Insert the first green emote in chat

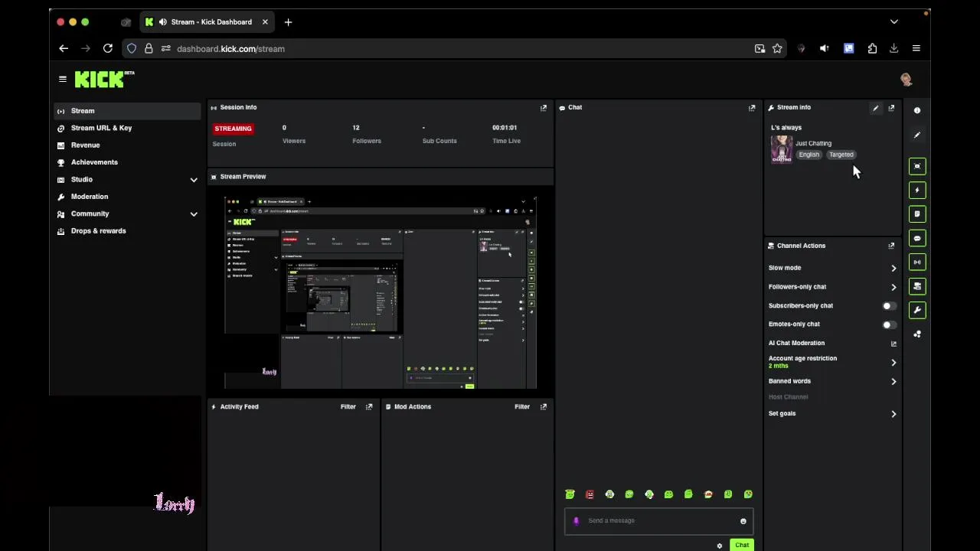[x=570, y=494]
